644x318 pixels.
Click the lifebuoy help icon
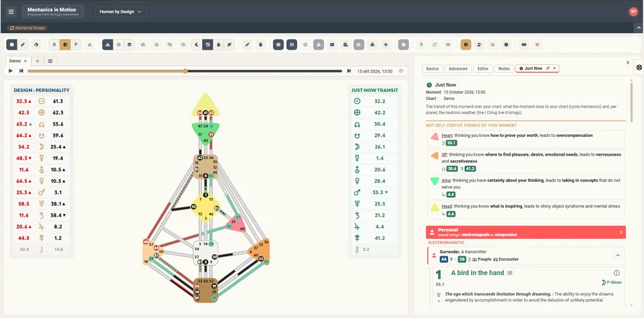click(639, 67)
